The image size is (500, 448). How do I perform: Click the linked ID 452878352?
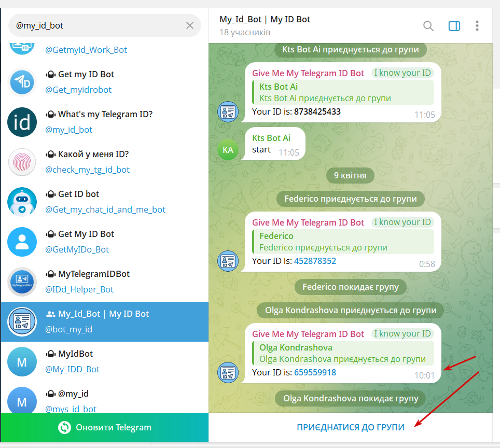point(315,261)
